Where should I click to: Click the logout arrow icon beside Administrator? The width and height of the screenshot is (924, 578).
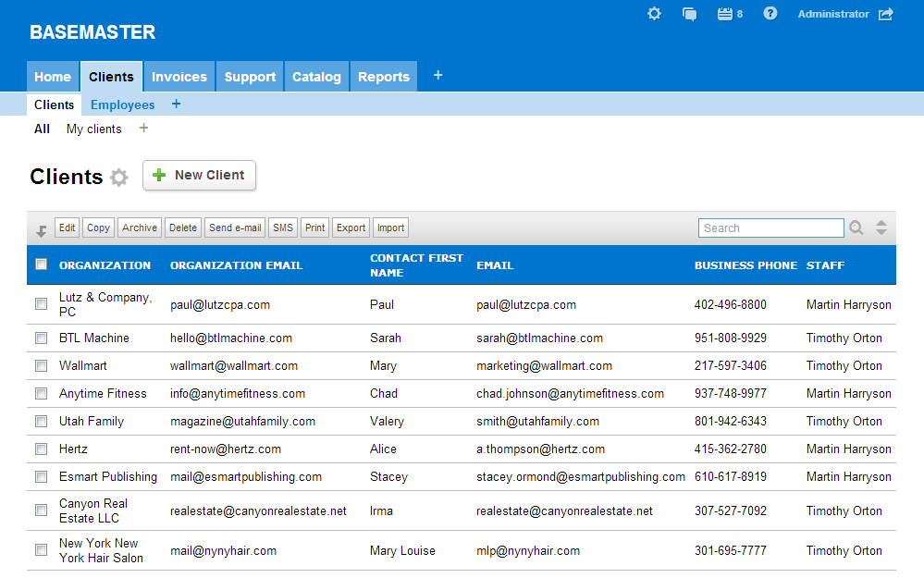click(886, 14)
